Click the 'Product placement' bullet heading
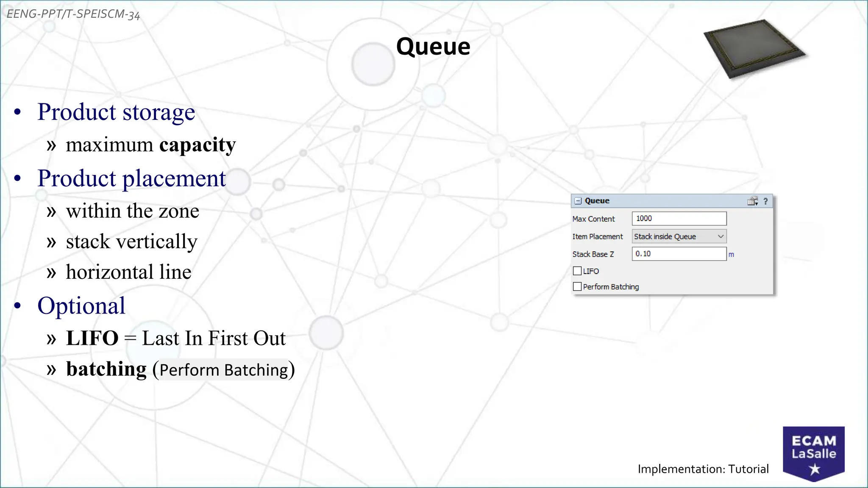 [131, 178]
